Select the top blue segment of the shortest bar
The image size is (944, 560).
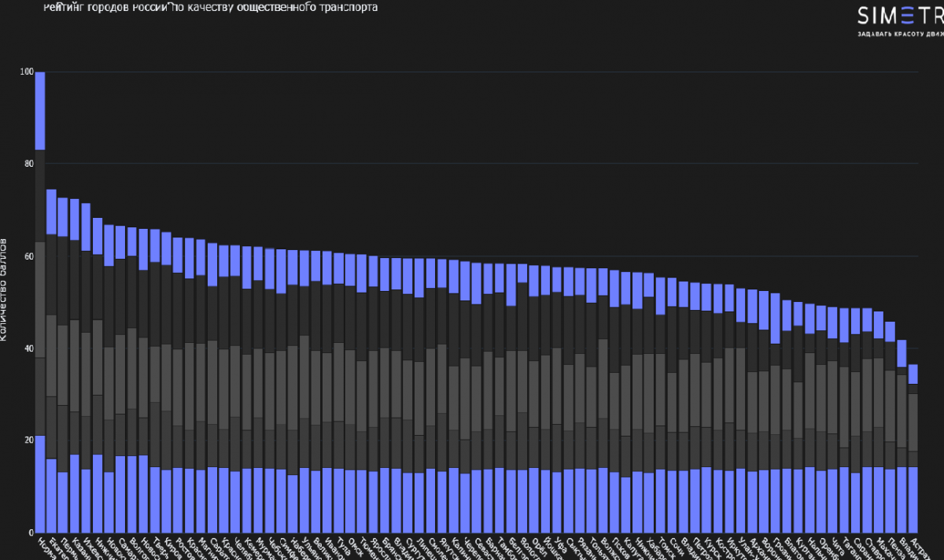click(x=913, y=374)
